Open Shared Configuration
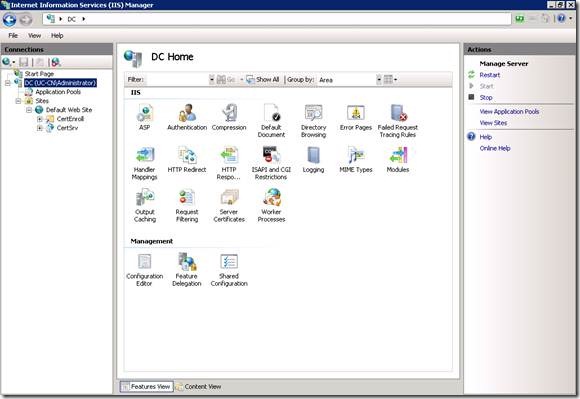Viewport: 580px width, 399px height. tap(229, 270)
